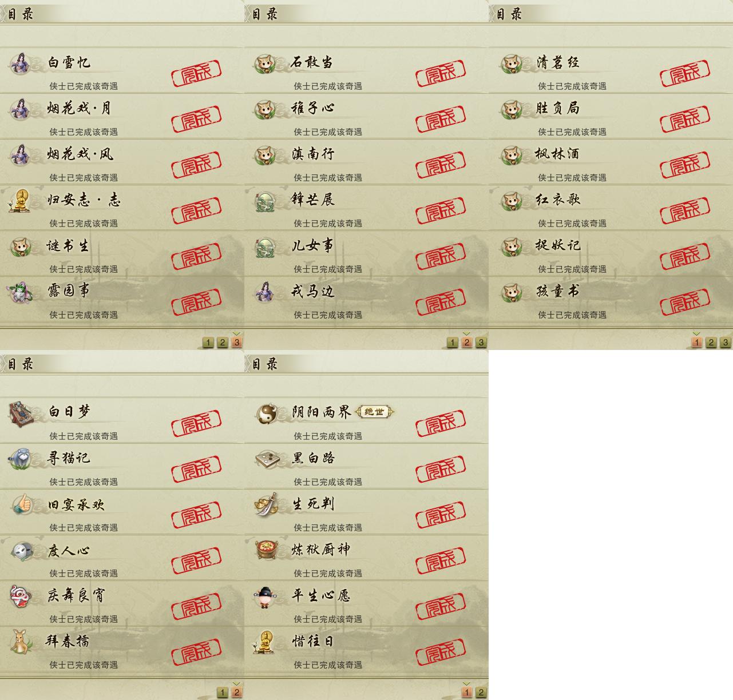Viewport: 733px width, 700px height.
Task: Open the 石敢当 adventure entry
Action: [366, 70]
